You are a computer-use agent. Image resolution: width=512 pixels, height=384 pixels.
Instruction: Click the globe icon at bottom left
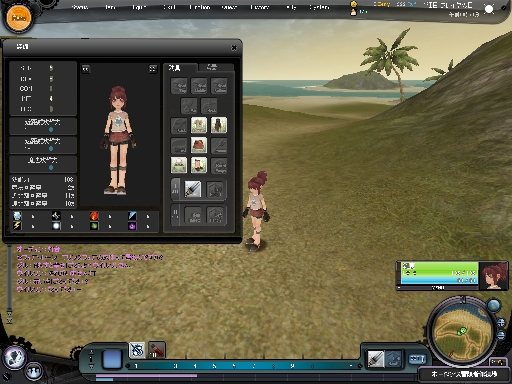[15, 358]
